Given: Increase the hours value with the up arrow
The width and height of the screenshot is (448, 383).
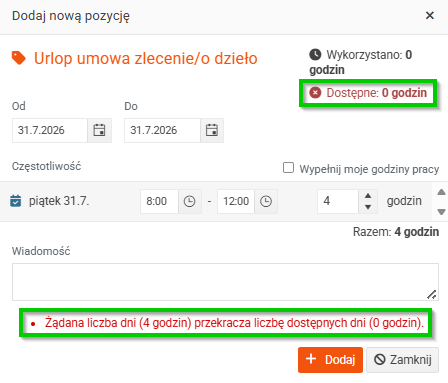Looking at the screenshot, I should [x=368, y=196].
